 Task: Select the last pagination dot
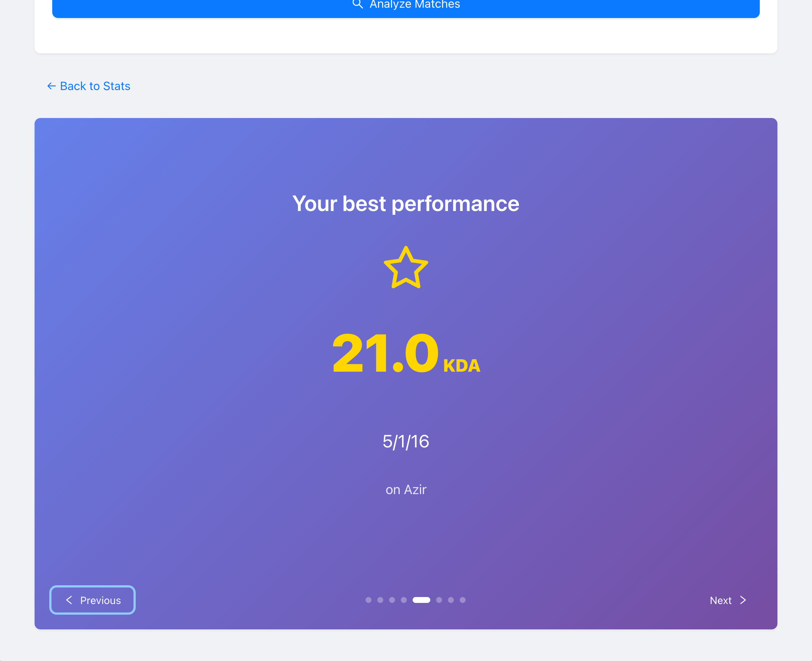(x=463, y=600)
